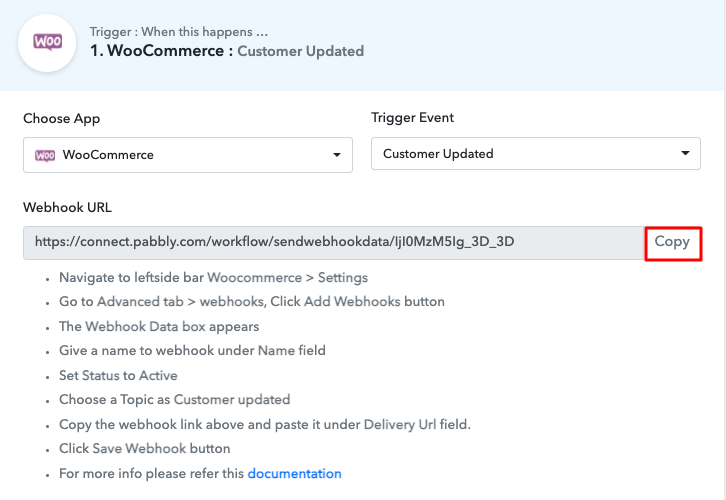Screen dimensions: 726x500
Task: Click 'Copy the webhook link above' instruction
Action: click(264, 425)
